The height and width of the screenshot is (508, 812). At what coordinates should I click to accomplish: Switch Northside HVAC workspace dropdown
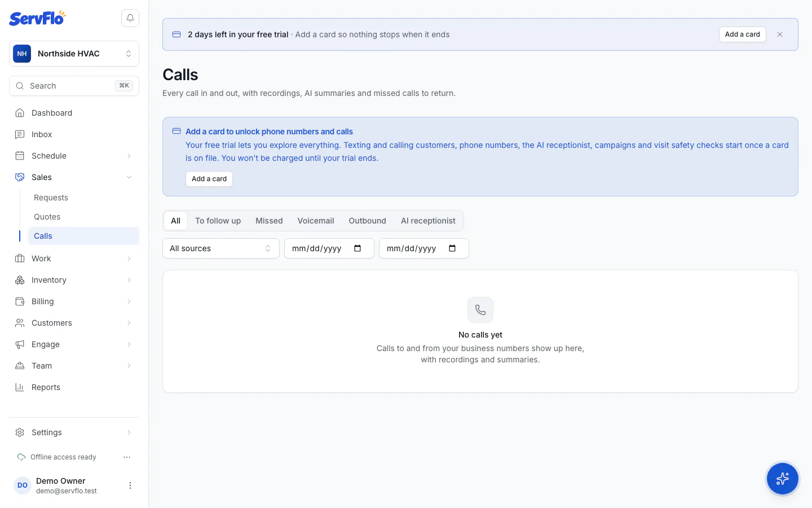(x=74, y=54)
